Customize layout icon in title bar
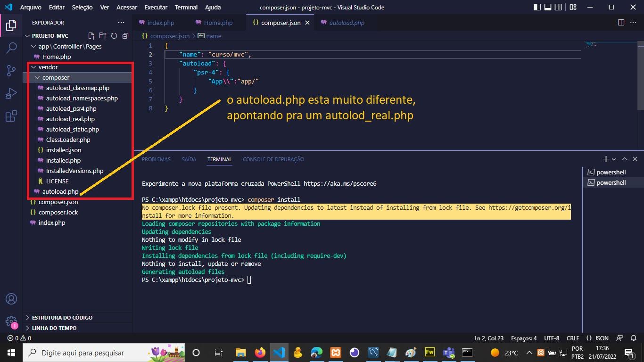This screenshot has height=362, width=644. (573, 7)
